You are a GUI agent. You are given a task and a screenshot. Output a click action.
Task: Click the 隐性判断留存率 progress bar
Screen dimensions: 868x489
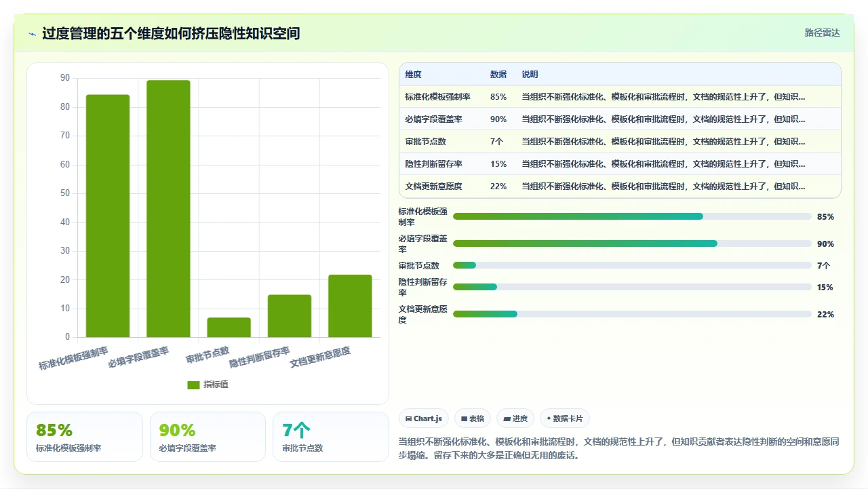point(632,287)
